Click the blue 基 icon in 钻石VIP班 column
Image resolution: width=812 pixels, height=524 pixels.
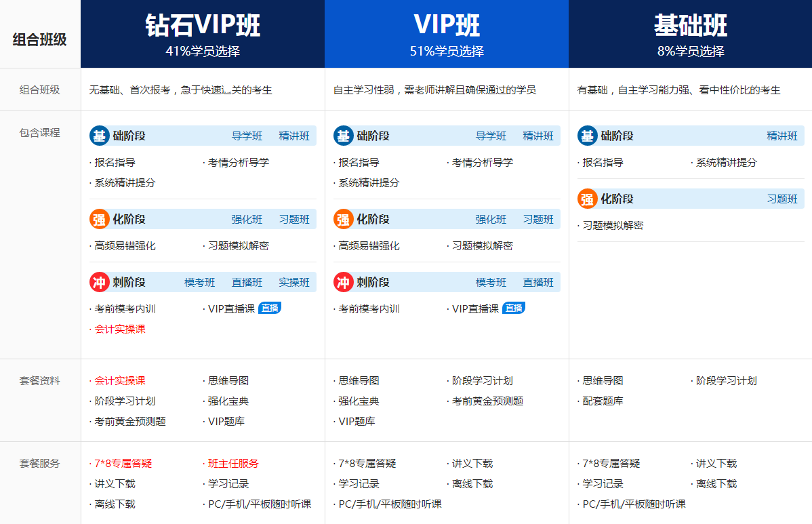coord(100,136)
